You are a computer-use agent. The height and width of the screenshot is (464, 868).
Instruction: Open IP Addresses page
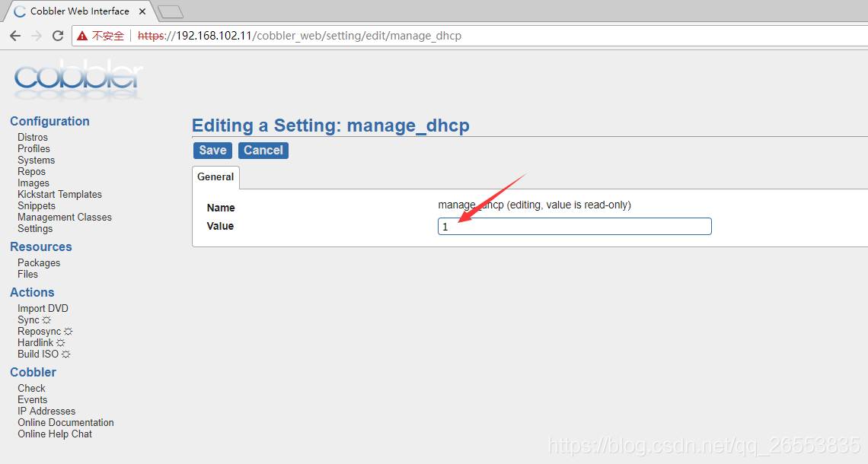pyautogui.click(x=46, y=412)
